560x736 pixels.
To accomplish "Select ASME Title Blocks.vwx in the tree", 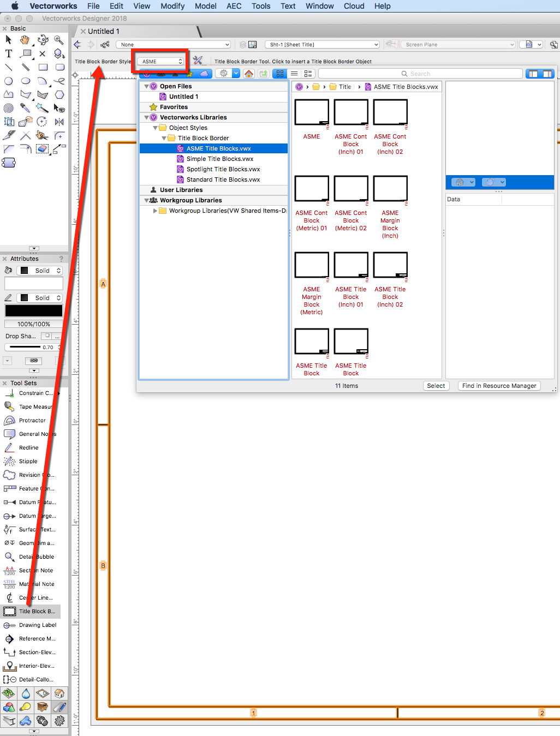I will click(x=214, y=148).
